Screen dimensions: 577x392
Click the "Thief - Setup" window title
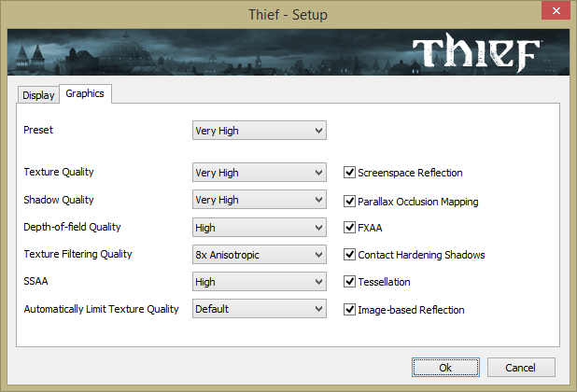coord(288,15)
